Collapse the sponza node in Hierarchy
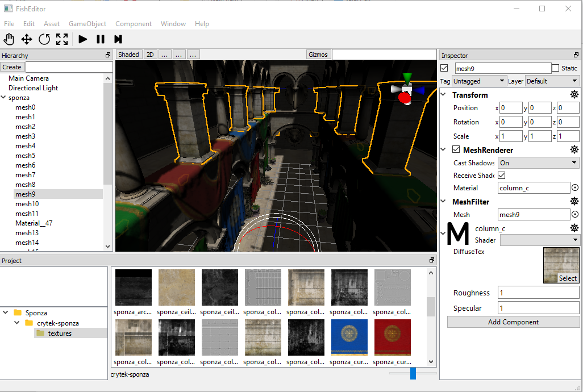This screenshot has height=392, width=583. pos(4,98)
